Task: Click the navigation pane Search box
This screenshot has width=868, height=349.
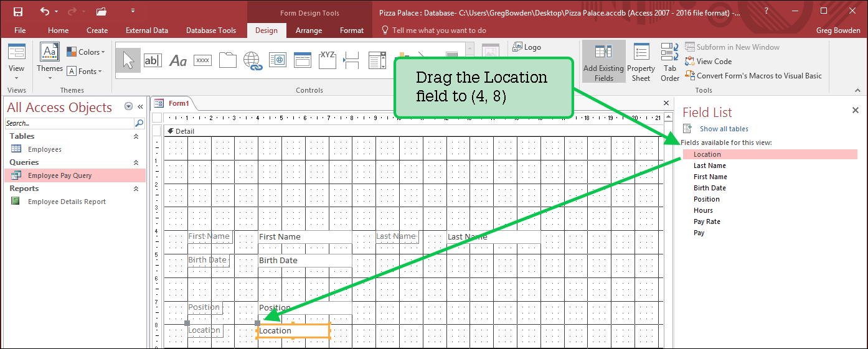Action: pos(70,123)
